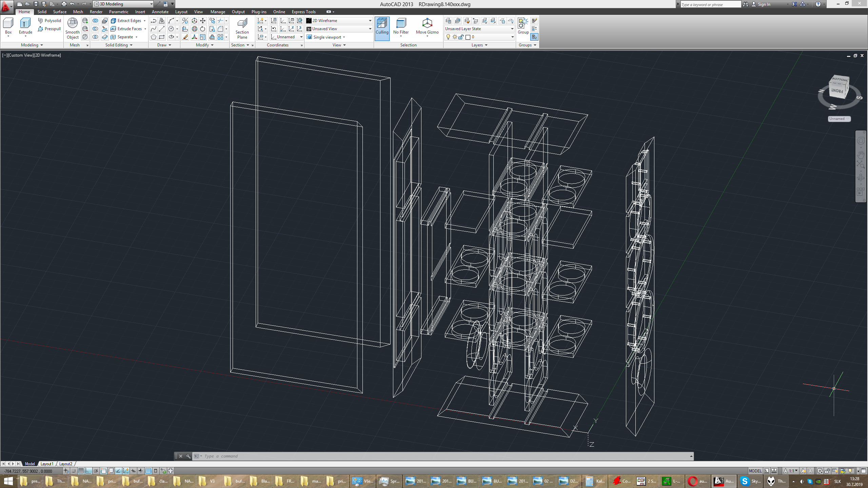The image size is (868, 488).
Task: Activate the Move Gizmo
Action: pos(427,26)
